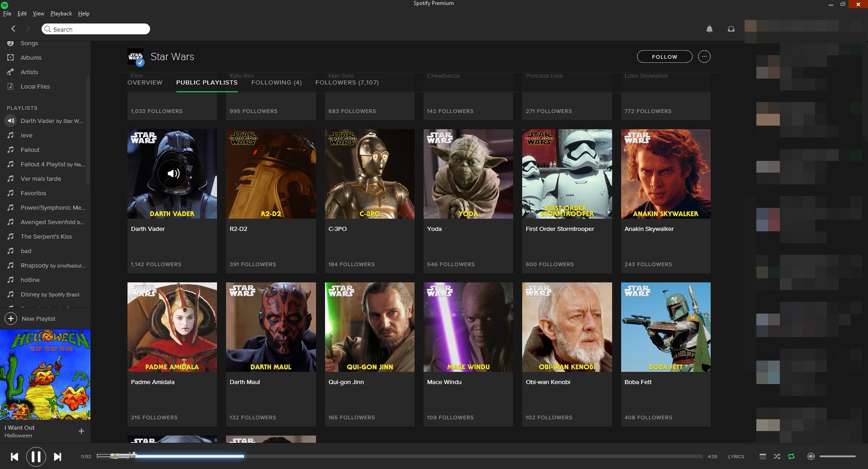This screenshot has width=868, height=469.
Task: Open the leve playlist
Action: click(27, 136)
